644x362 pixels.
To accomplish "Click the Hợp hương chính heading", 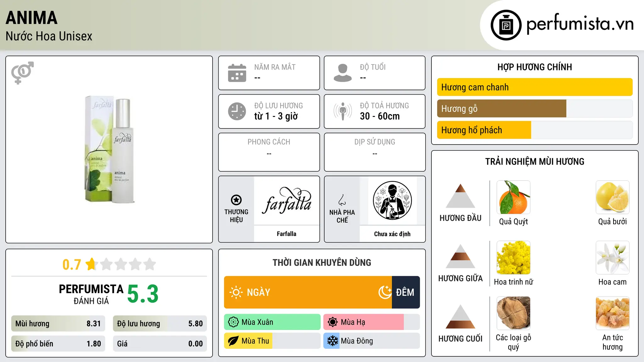I will [535, 67].
